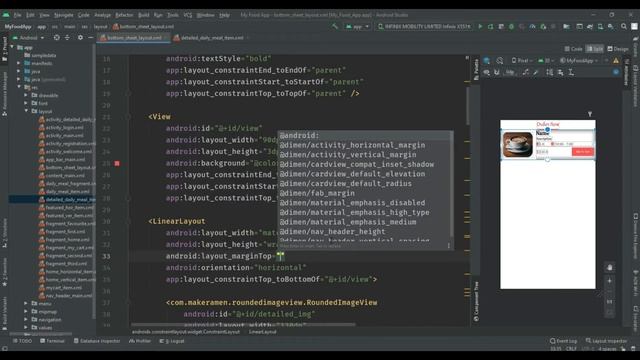Switch editor to Split view mode
This screenshot has width=640, height=360.
coord(594,49)
